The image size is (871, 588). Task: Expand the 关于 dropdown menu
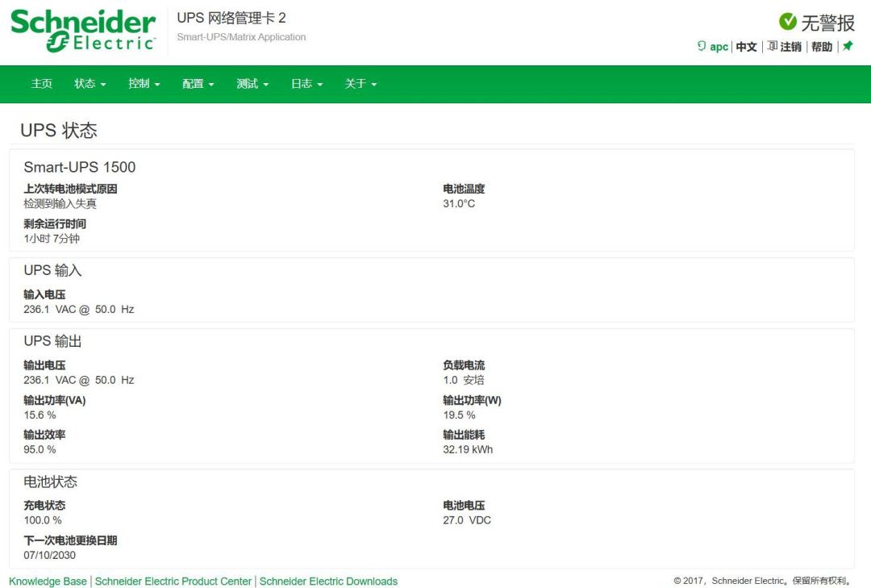click(361, 84)
